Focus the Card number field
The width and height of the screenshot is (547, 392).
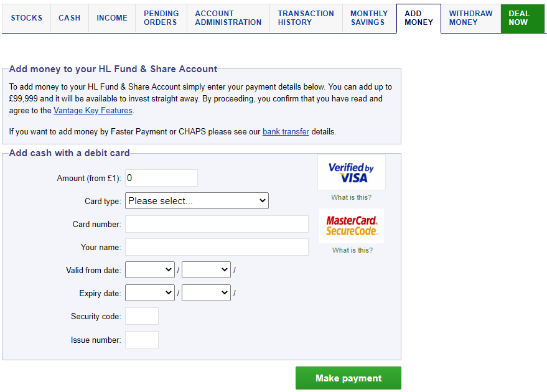[x=217, y=224]
